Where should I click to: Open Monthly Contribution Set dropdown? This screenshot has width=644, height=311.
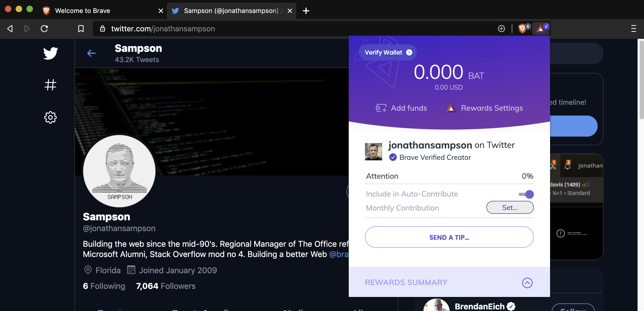pyautogui.click(x=510, y=208)
